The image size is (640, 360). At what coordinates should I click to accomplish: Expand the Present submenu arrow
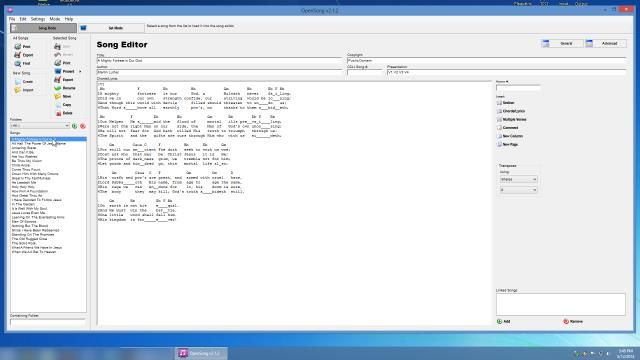80,71
